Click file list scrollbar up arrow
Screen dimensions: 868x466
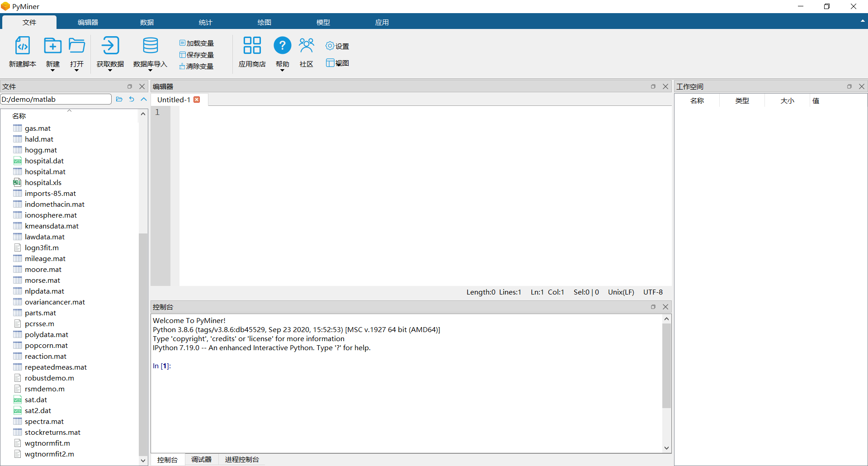(143, 114)
